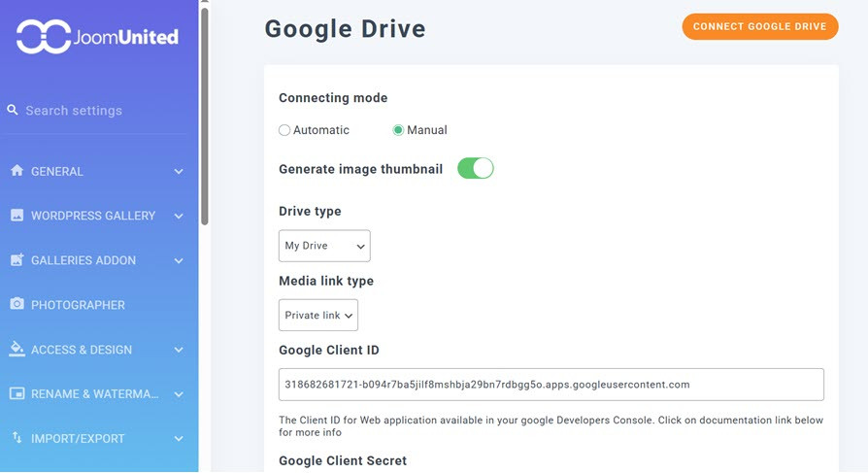Click the General home icon

[x=17, y=171]
